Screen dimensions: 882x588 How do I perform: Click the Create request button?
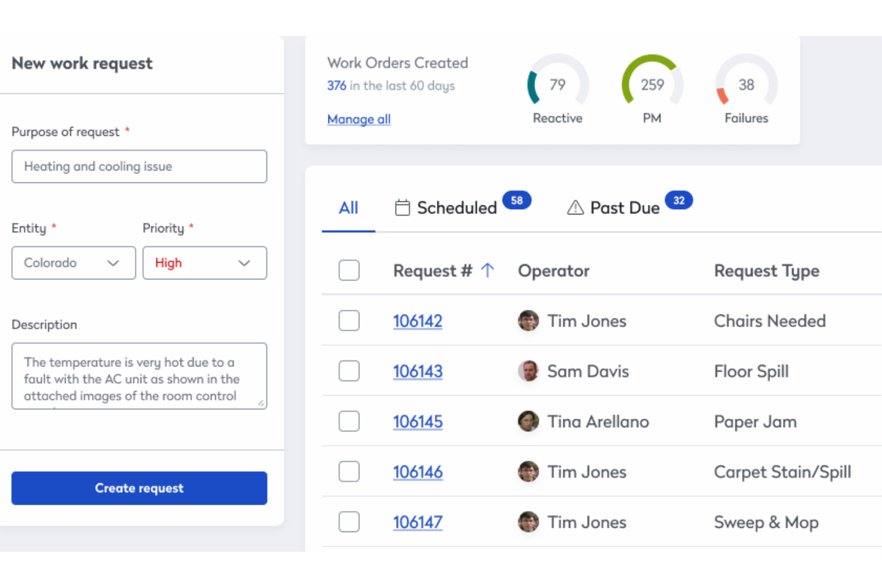pyautogui.click(x=139, y=488)
